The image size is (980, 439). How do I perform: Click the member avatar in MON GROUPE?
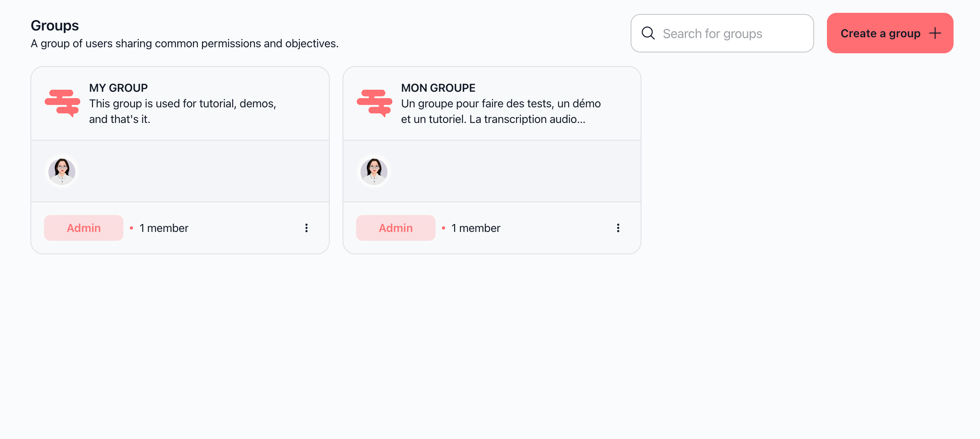374,171
